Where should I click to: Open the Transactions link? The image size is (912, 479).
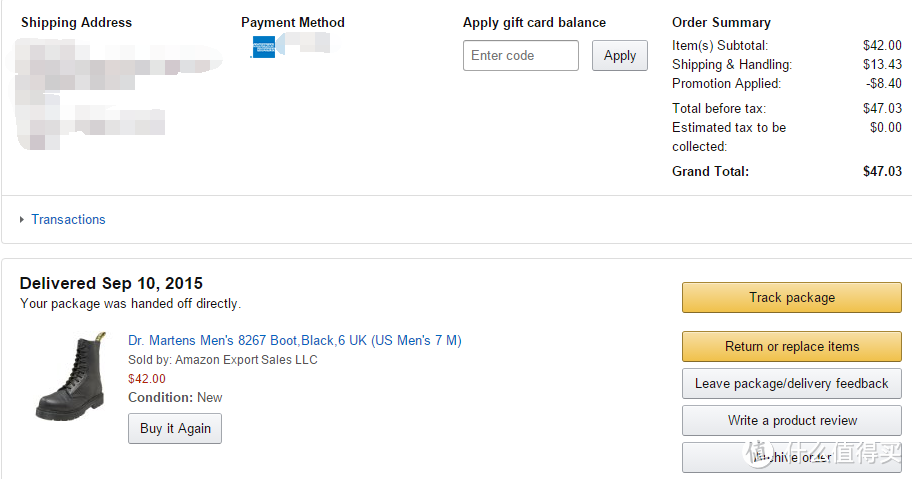click(x=68, y=220)
